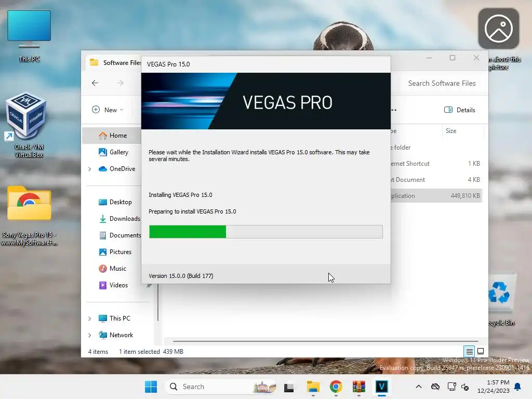Open Task View from taskbar
532x399 pixels.
[289, 387]
